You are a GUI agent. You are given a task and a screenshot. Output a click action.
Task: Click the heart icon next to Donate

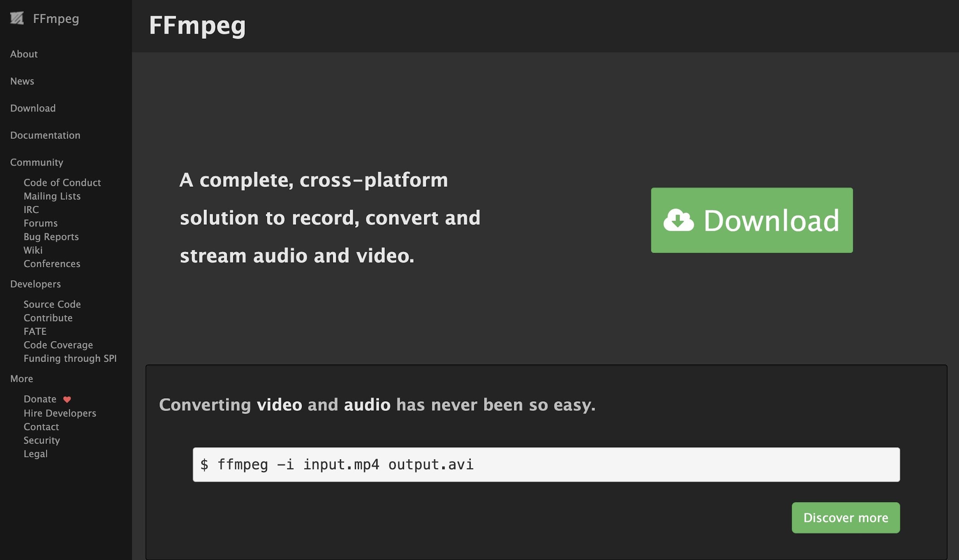coord(68,399)
